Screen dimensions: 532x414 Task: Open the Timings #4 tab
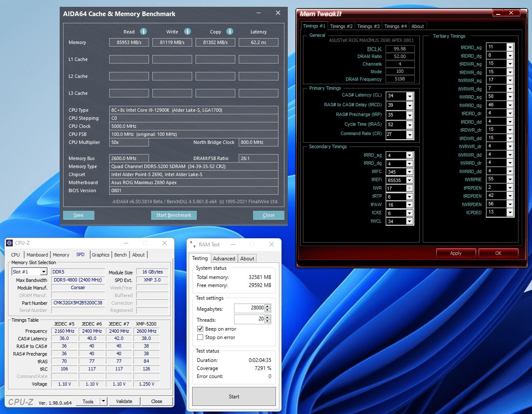click(x=395, y=26)
